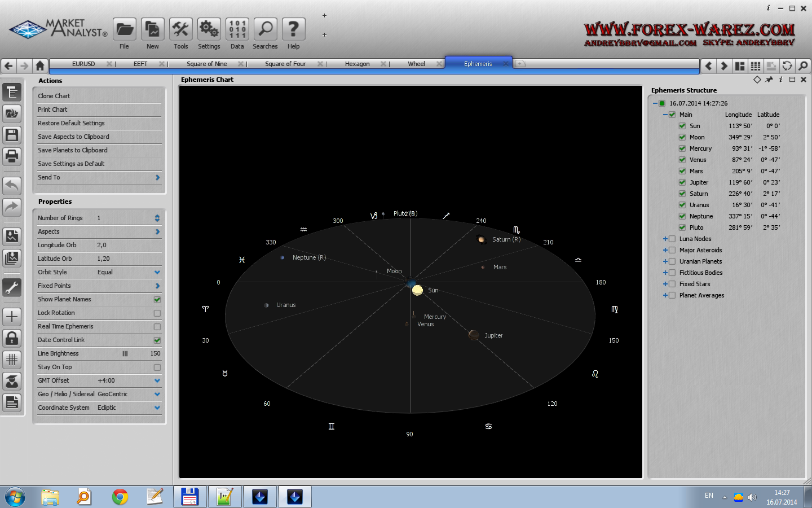812x508 pixels.
Task: Click the padlock icon in left sidebar
Action: 12,338
